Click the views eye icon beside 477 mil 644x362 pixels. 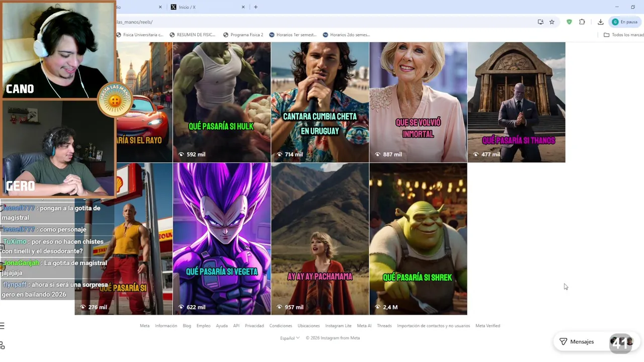coord(476,154)
